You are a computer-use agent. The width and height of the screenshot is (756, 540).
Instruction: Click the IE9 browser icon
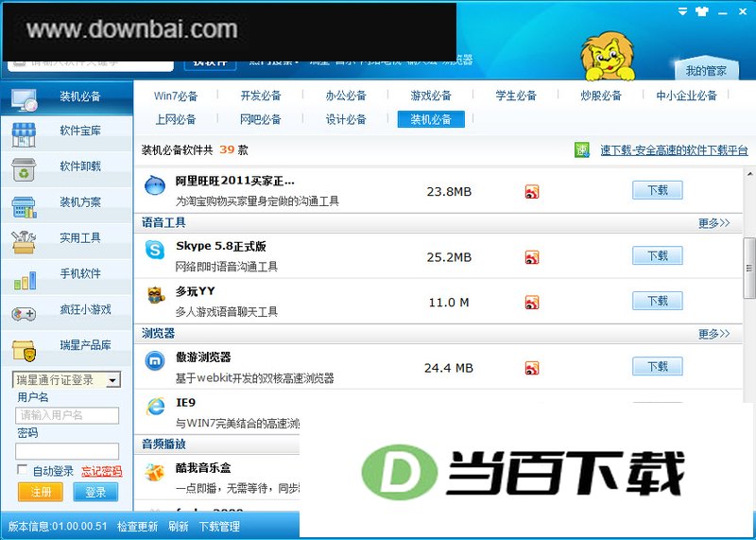point(155,406)
